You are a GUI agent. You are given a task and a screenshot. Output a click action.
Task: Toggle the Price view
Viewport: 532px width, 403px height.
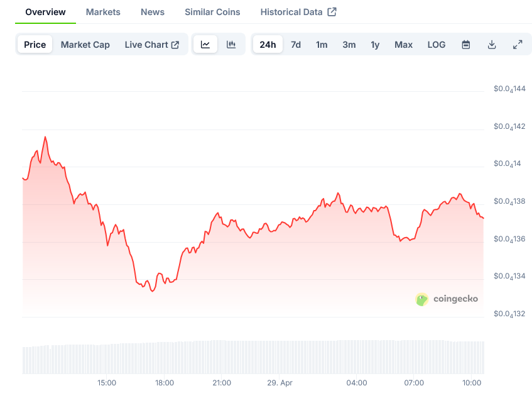(35, 45)
